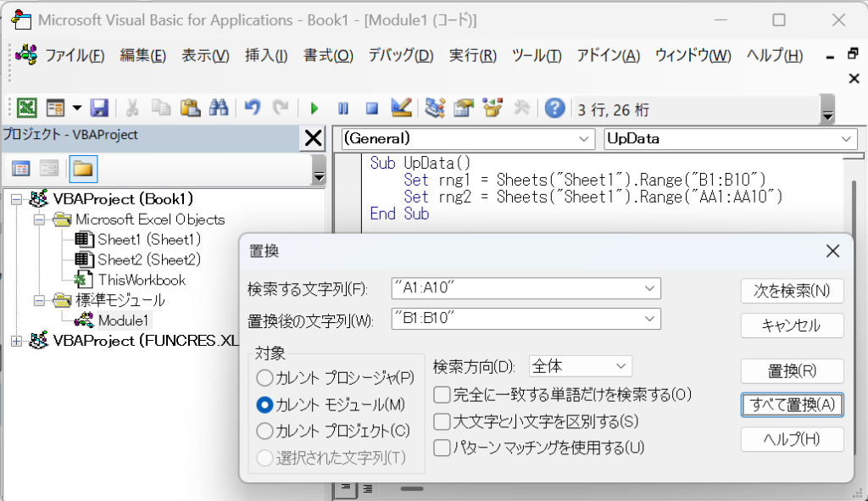Open the 編集(E) menu
Screen dimensions: 868x501
click(x=142, y=55)
